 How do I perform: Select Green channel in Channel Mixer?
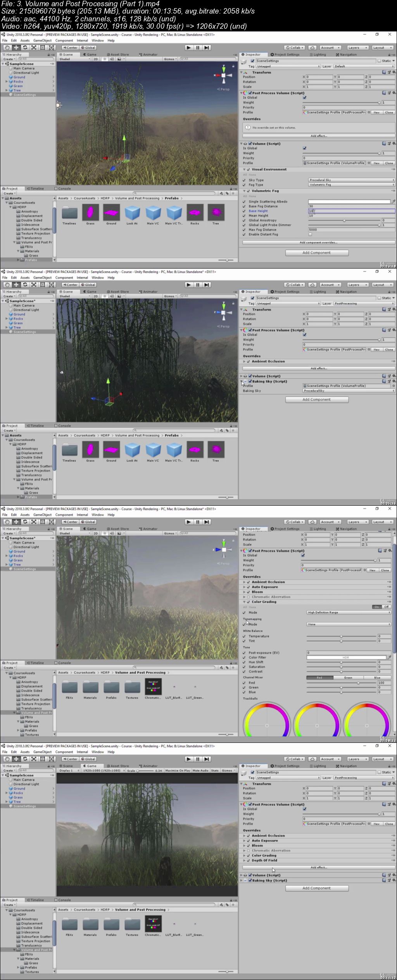[x=348, y=678]
